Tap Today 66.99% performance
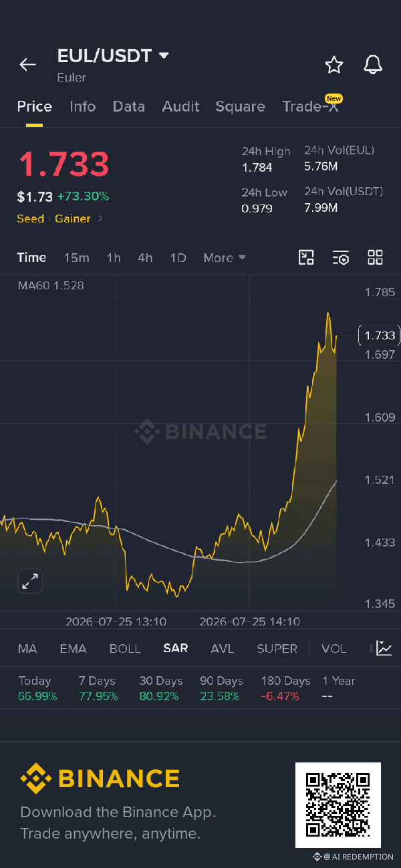This screenshot has height=868, width=401. pos(38,688)
